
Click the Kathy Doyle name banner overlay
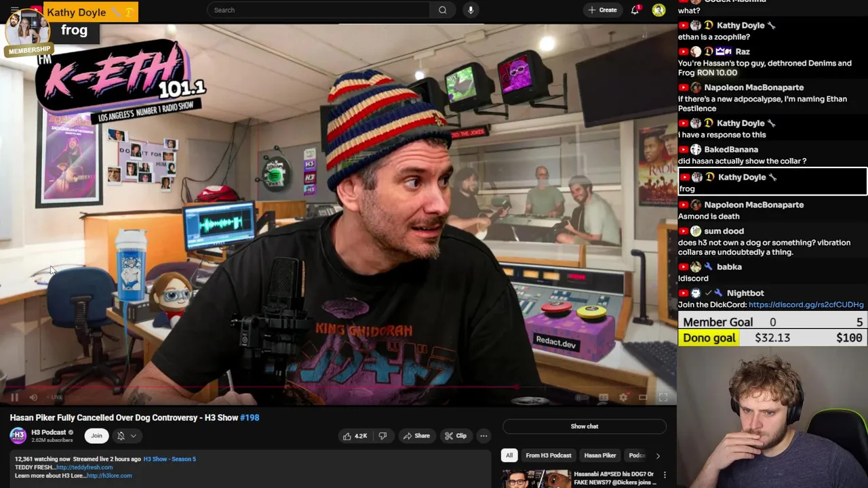coord(91,12)
